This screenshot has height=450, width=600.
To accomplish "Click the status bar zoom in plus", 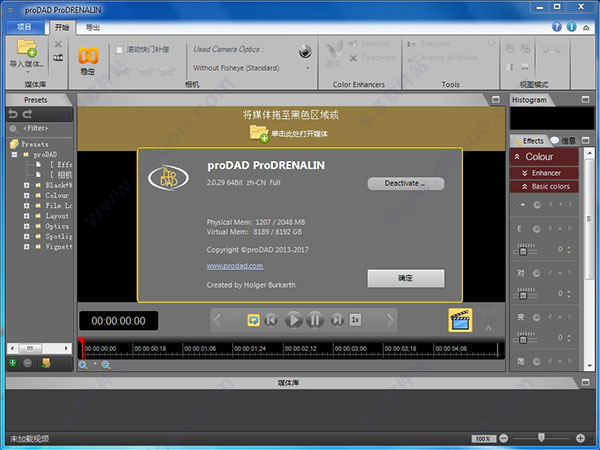I will [x=580, y=438].
